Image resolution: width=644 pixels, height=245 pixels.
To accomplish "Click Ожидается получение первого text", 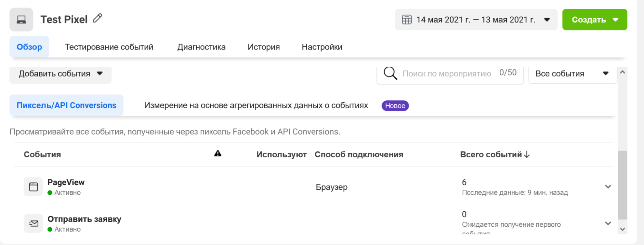I will point(511,224).
